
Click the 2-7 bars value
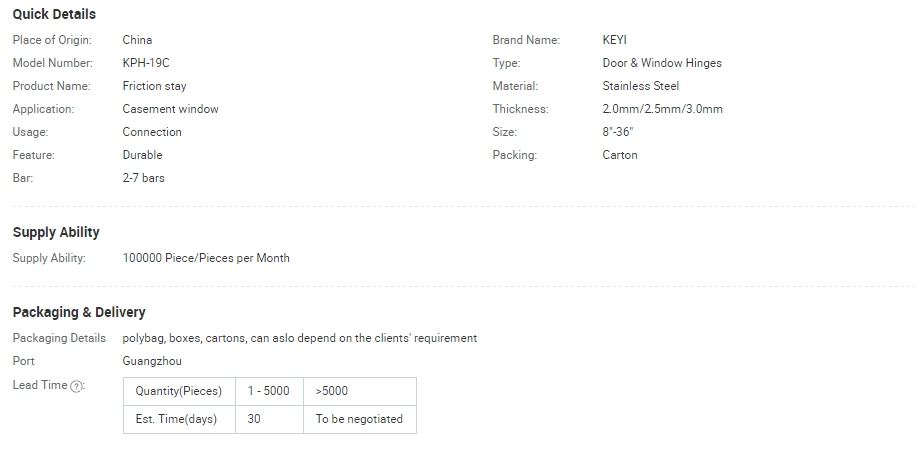pos(143,178)
